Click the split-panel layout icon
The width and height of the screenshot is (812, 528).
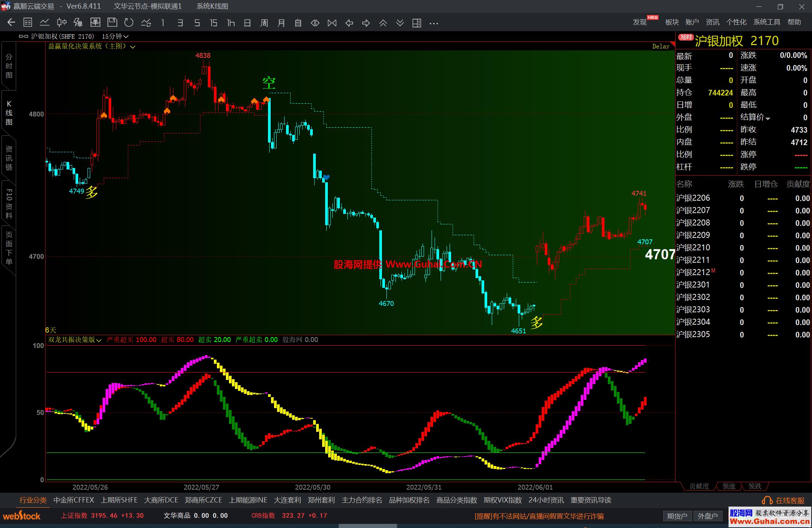417,23
